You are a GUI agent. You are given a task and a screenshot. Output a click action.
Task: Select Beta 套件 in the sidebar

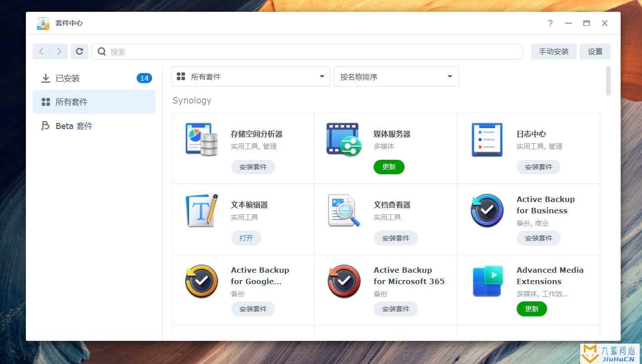click(x=94, y=126)
